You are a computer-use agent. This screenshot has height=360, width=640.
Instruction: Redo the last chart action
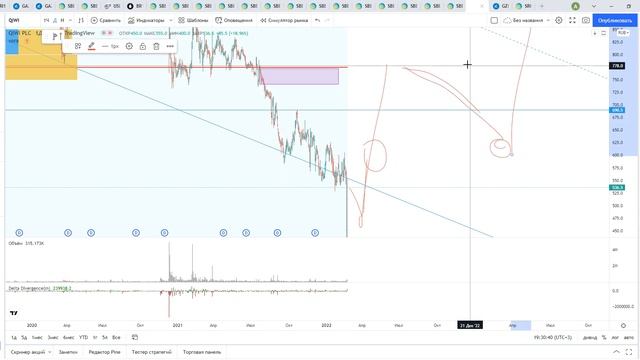327,20
